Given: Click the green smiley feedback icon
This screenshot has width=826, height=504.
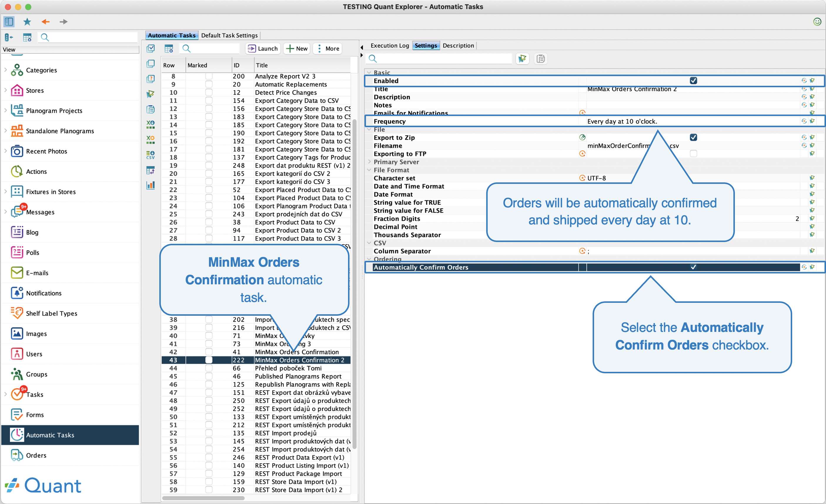Looking at the screenshot, I should pos(817,22).
